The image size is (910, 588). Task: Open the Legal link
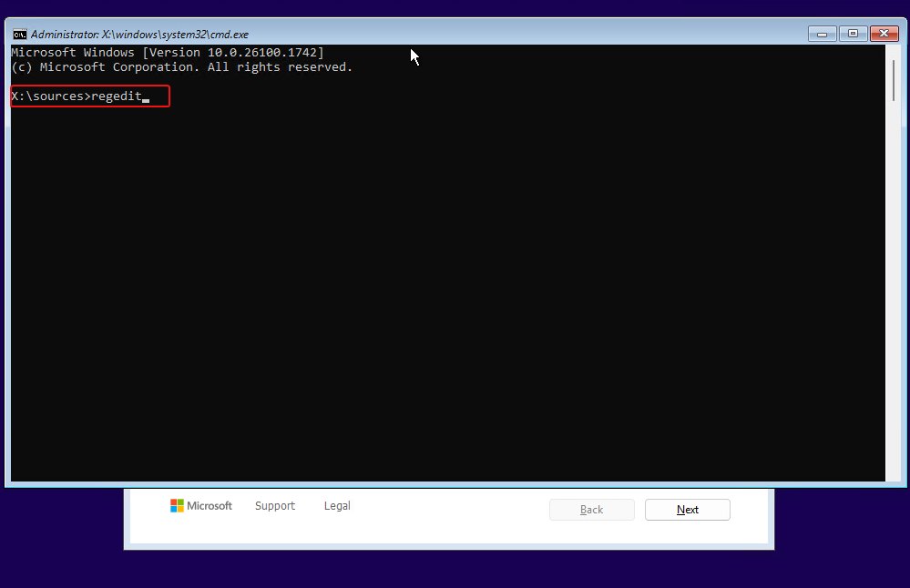(x=337, y=506)
